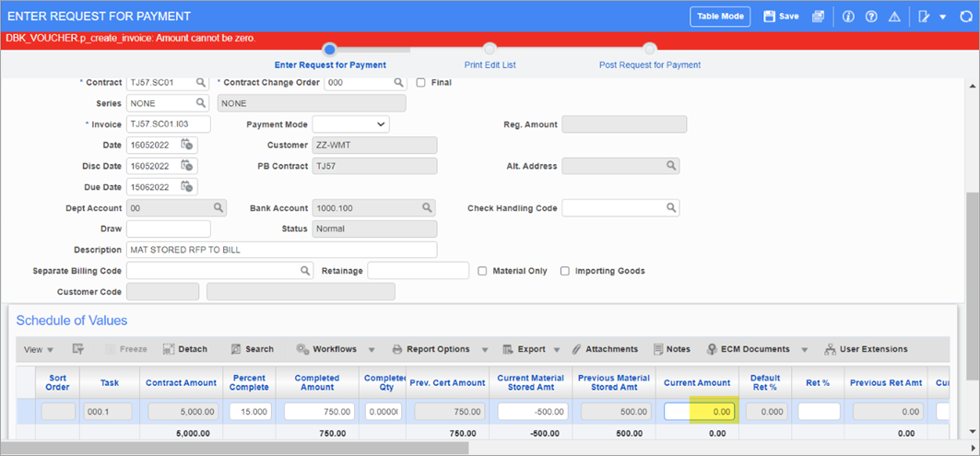Click the horizontal scrollbar at bottom
Image resolution: width=980 pixels, height=456 pixels.
pyautogui.click(x=234, y=448)
